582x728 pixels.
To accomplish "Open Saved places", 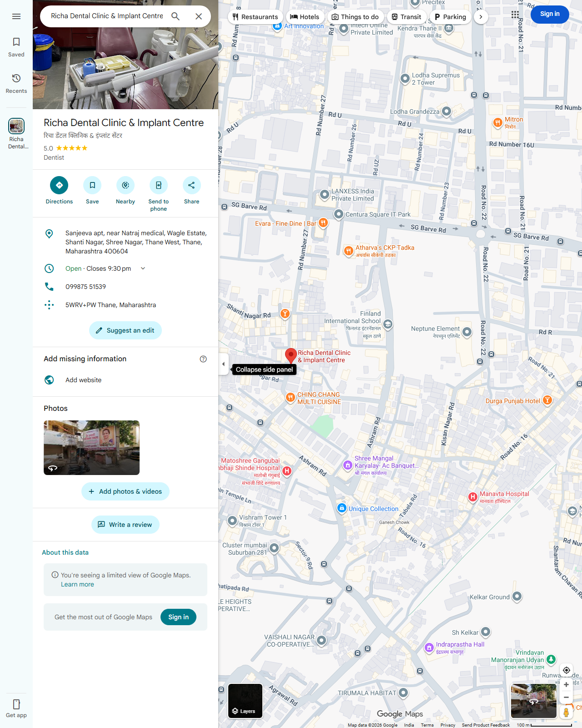I will point(16,47).
